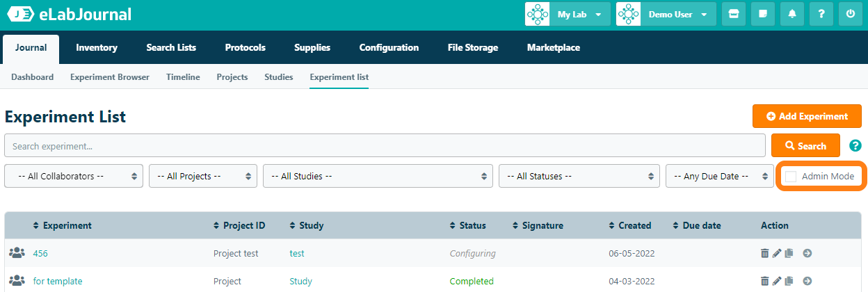Enable the Admin Mode checkbox
The image size is (868, 292).
point(791,177)
